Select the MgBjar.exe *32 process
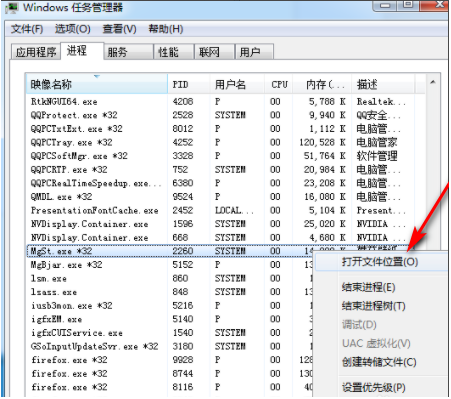451x399 pixels. click(170, 265)
